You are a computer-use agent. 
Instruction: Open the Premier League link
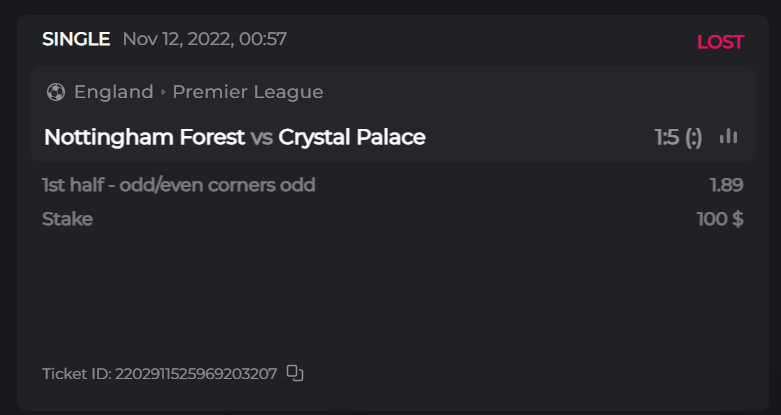click(248, 92)
